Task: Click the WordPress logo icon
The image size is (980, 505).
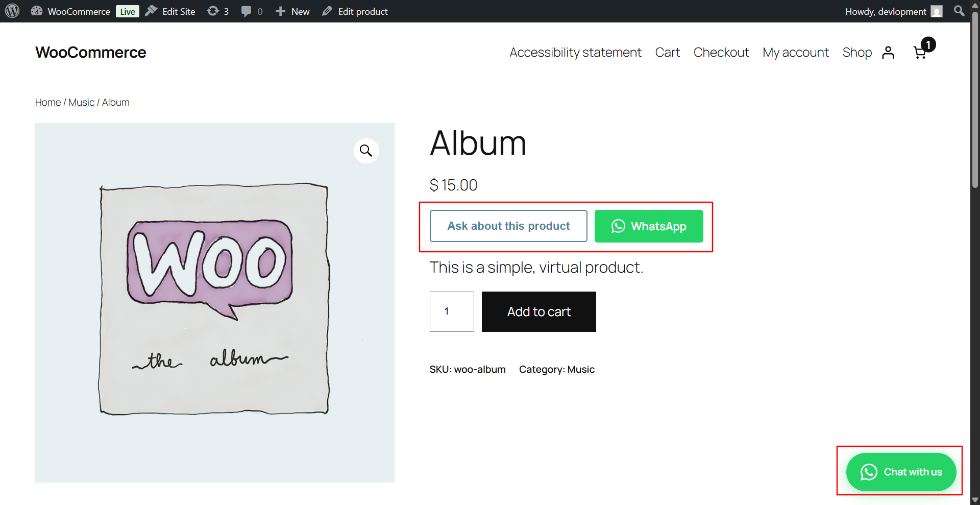Action: click(x=12, y=11)
